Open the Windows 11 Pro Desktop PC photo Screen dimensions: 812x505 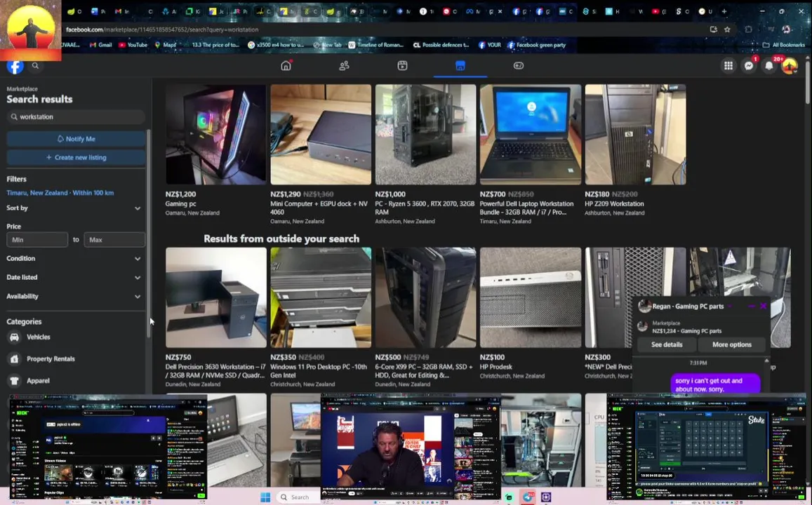(321, 297)
